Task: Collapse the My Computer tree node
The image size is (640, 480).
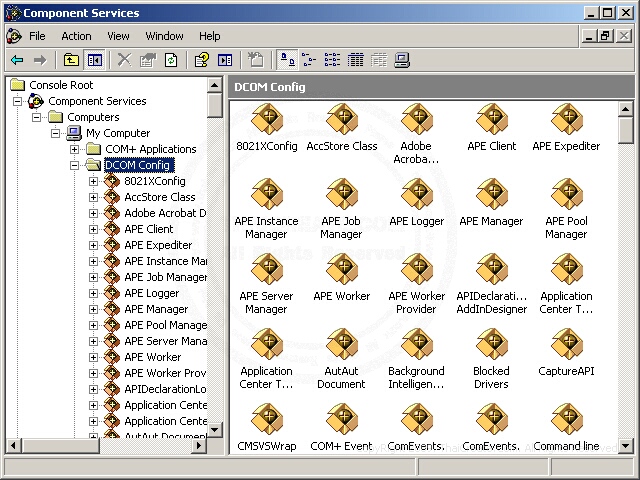Action: 56,133
